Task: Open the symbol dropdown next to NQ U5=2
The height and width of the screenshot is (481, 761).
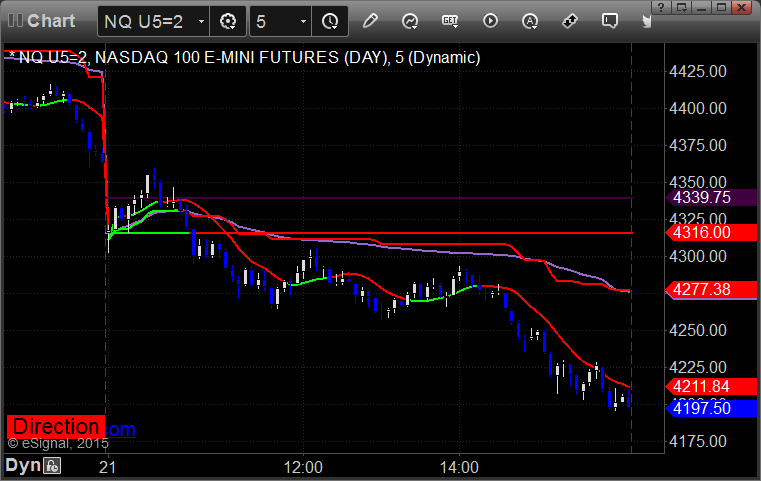Action: tap(201, 21)
